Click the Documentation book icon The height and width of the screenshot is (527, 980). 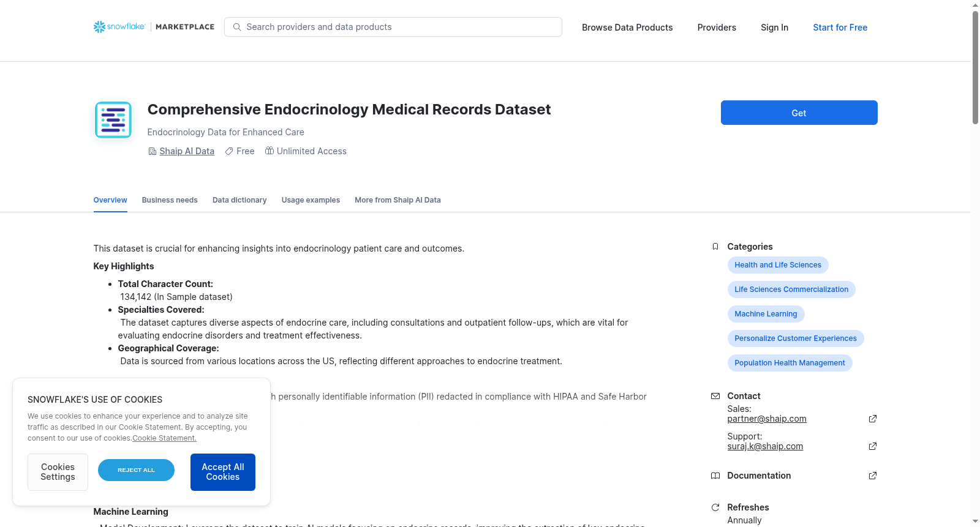(x=715, y=476)
